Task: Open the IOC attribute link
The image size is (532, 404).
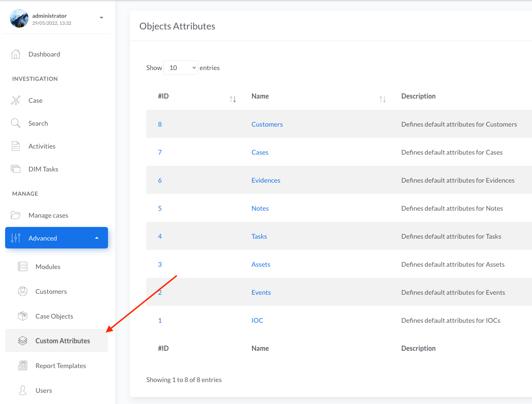Action: (257, 320)
